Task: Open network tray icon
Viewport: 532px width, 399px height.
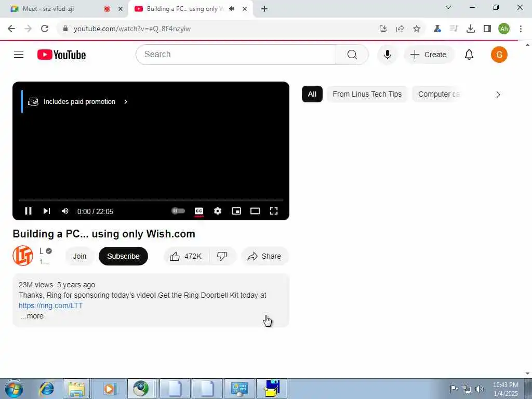Action: click(467, 389)
